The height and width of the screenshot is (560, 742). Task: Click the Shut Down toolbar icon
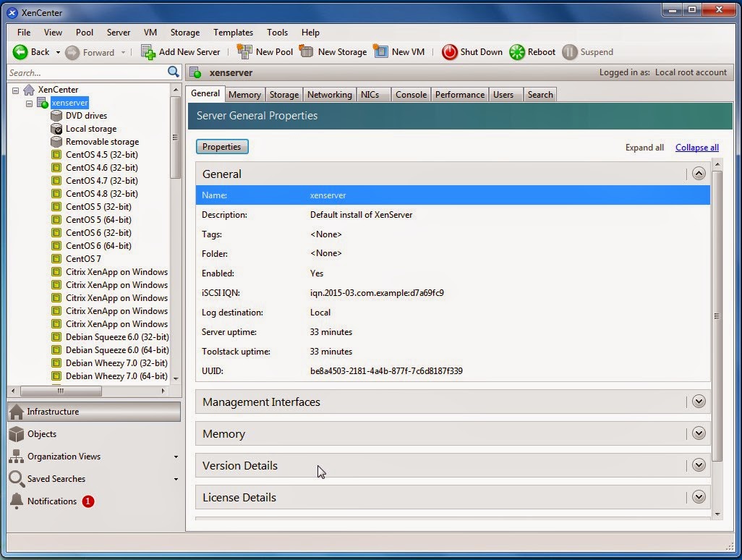tap(448, 51)
